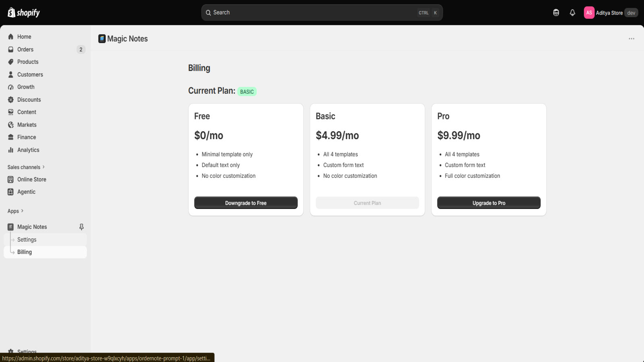Open Magic Notes Settings subpage

tap(45, 240)
